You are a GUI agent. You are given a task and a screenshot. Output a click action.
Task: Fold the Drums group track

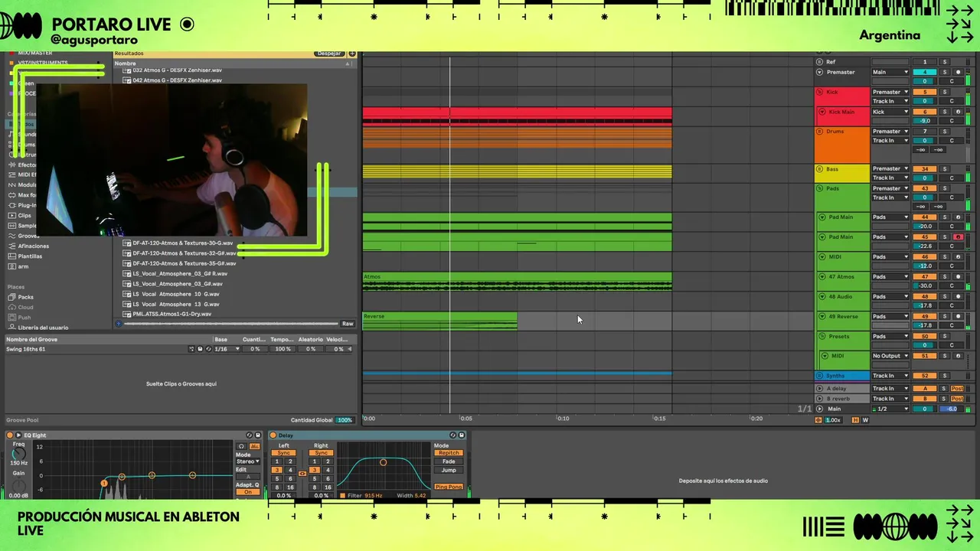coord(820,132)
